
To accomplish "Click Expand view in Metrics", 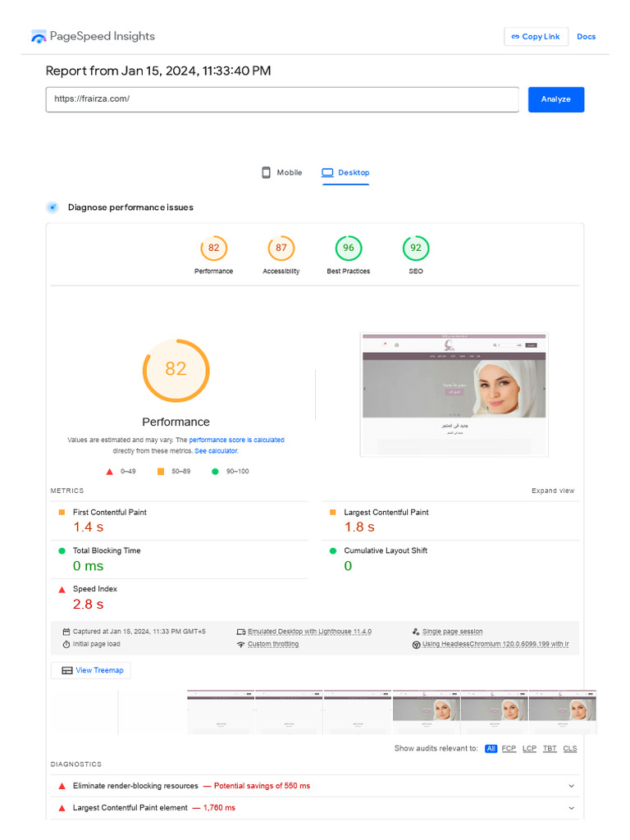I will (553, 491).
